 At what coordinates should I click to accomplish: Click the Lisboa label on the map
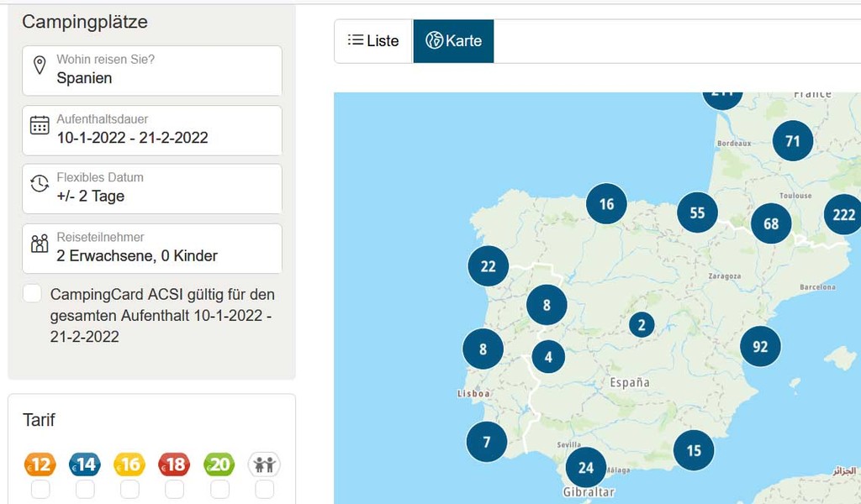(x=473, y=393)
